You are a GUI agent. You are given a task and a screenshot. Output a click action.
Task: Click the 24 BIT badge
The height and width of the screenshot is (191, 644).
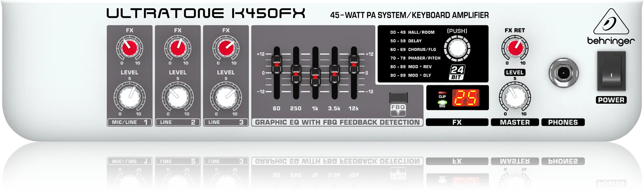[457, 72]
